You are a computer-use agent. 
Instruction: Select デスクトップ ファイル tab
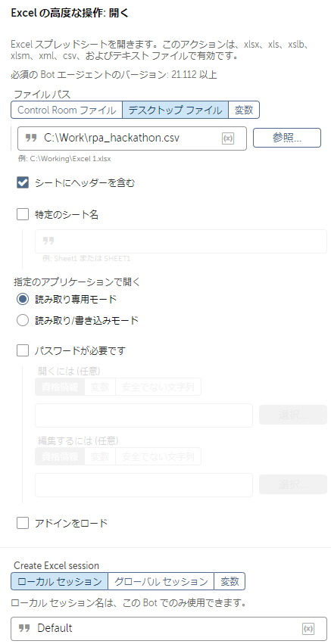click(x=176, y=110)
